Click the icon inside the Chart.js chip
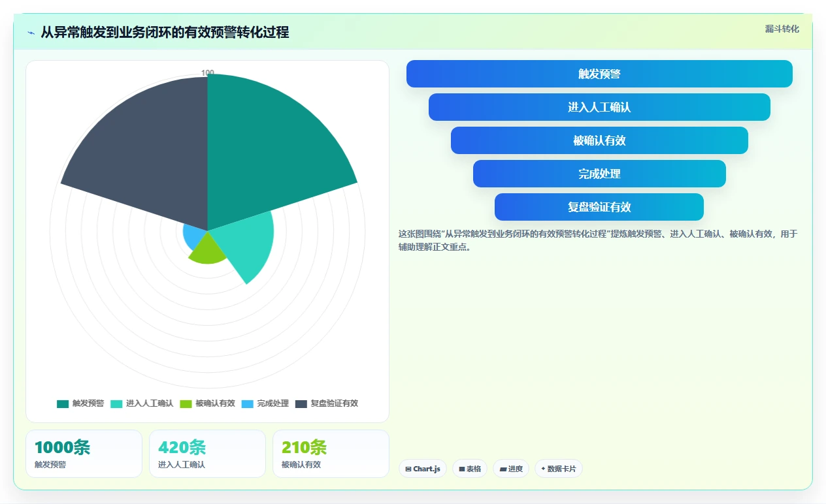 click(x=408, y=469)
